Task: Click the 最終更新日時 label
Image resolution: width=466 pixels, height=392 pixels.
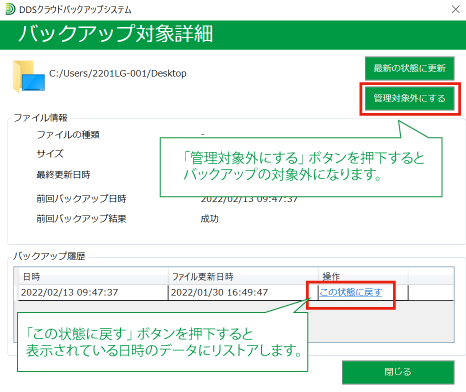Action: coord(63,175)
